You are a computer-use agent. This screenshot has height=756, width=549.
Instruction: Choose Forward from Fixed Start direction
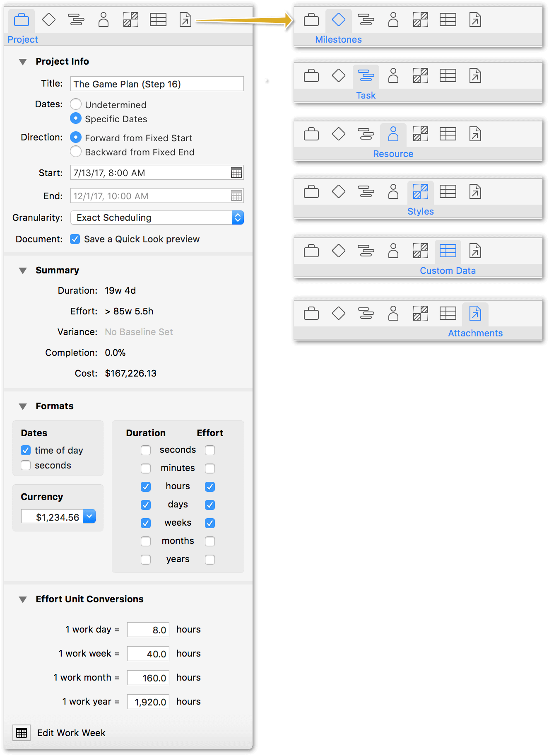[x=76, y=137]
